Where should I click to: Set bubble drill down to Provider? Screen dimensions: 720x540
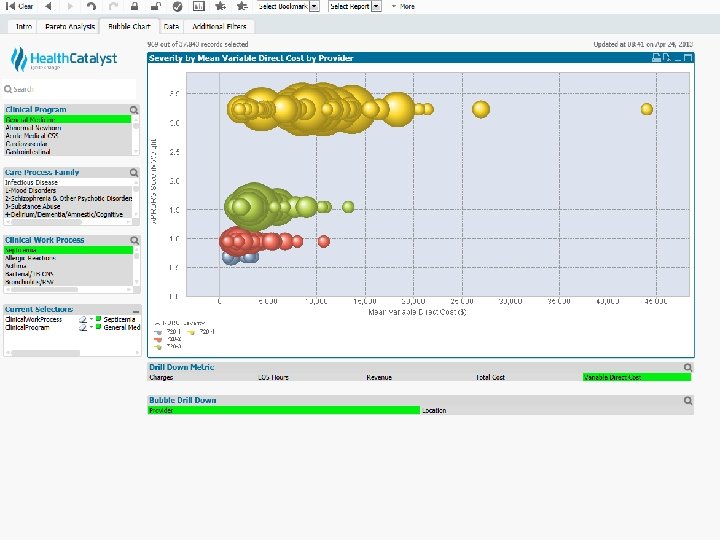click(284, 411)
